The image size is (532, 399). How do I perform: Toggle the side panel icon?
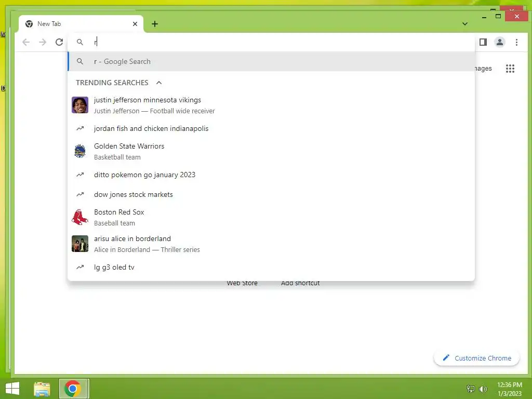(x=483, y=42)
